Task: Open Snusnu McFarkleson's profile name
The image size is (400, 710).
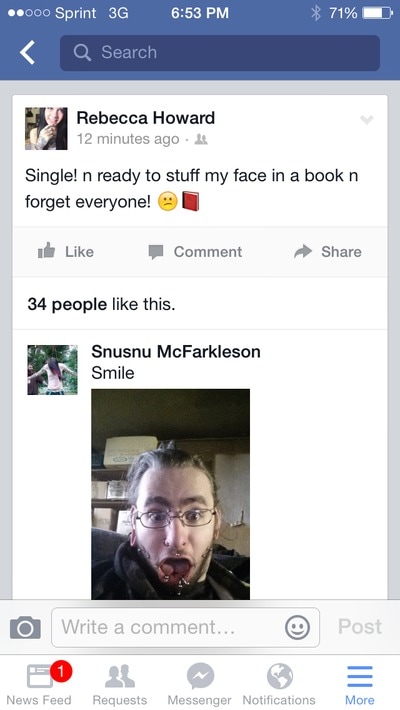Action: pos(176,351)
